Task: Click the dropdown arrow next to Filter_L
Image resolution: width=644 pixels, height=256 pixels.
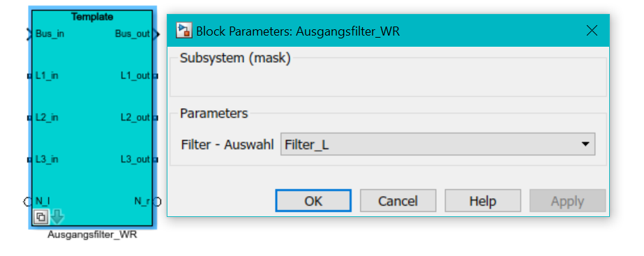Action: (585, 144)
